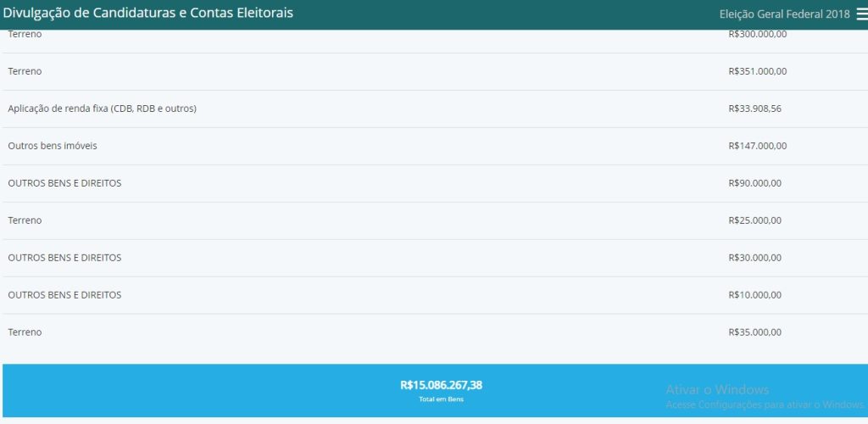868x424 pixels.
Task: Click the Total em Bens caption
Action: 441,399
